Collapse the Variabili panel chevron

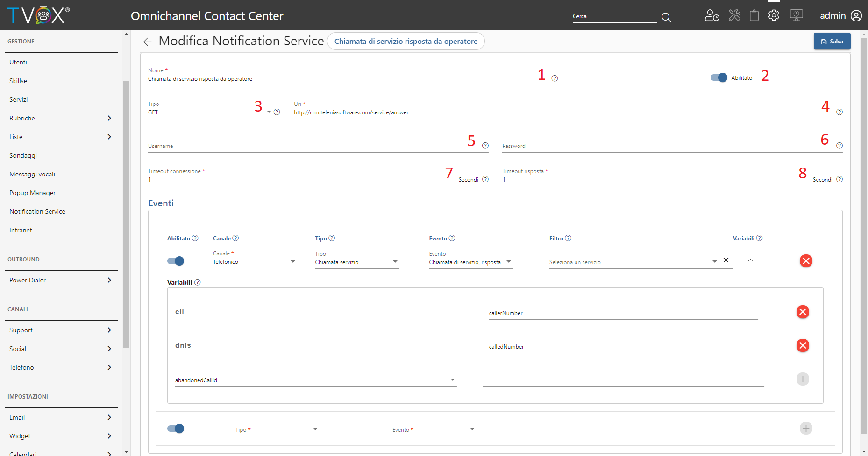point(750,260)
